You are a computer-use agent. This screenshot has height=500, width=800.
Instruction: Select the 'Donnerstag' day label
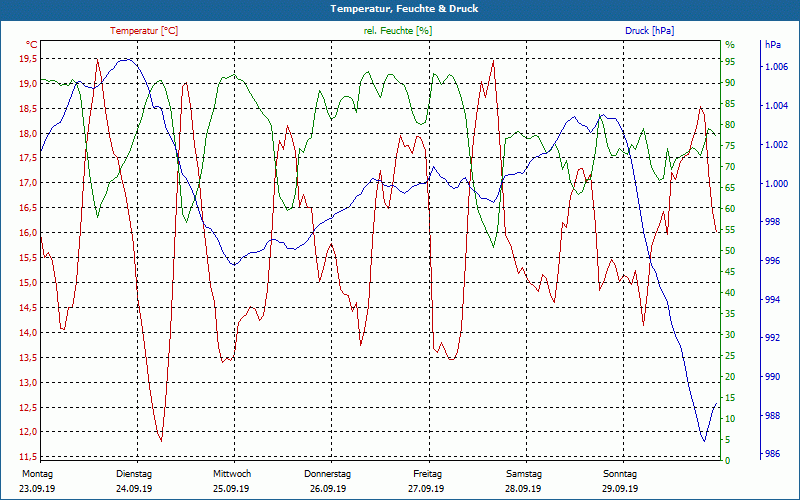pos(328,474)
